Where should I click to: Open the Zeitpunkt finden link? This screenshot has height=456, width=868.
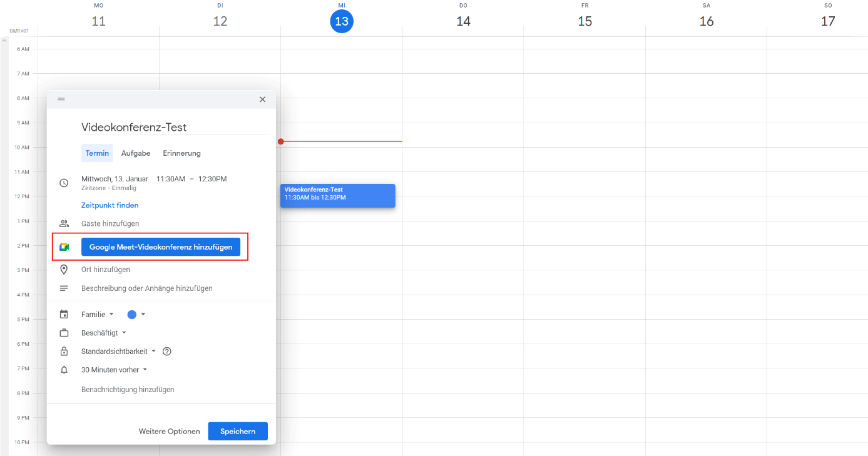pyautogui.click(x=110, y=205)
